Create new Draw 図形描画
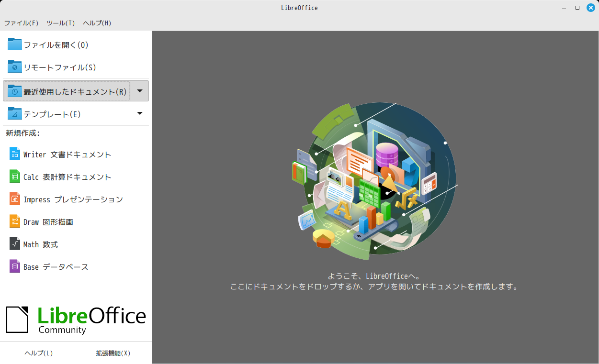Screen dimensions: 599x364 tap(48, 222)
